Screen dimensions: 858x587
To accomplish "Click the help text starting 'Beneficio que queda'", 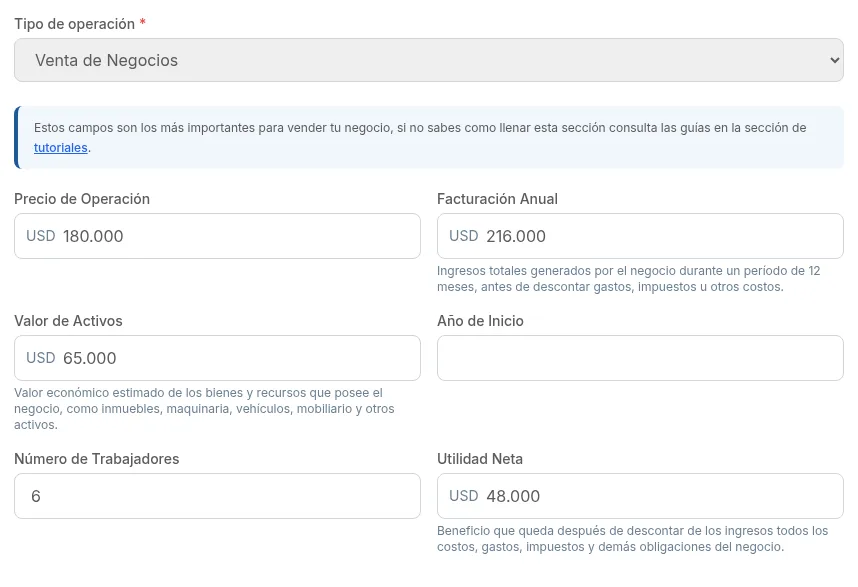I will coord(633,538).
